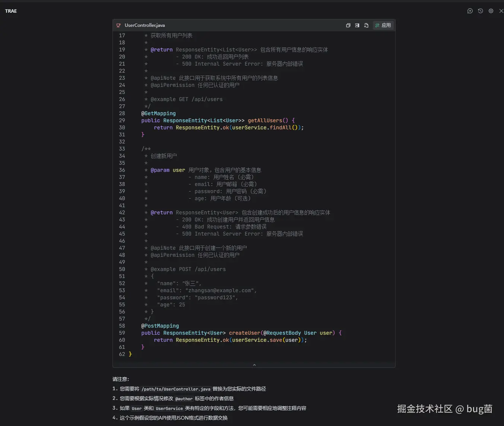Click the '"age": 25' comment line
504x426 pixels.
(x=165, y=304)
